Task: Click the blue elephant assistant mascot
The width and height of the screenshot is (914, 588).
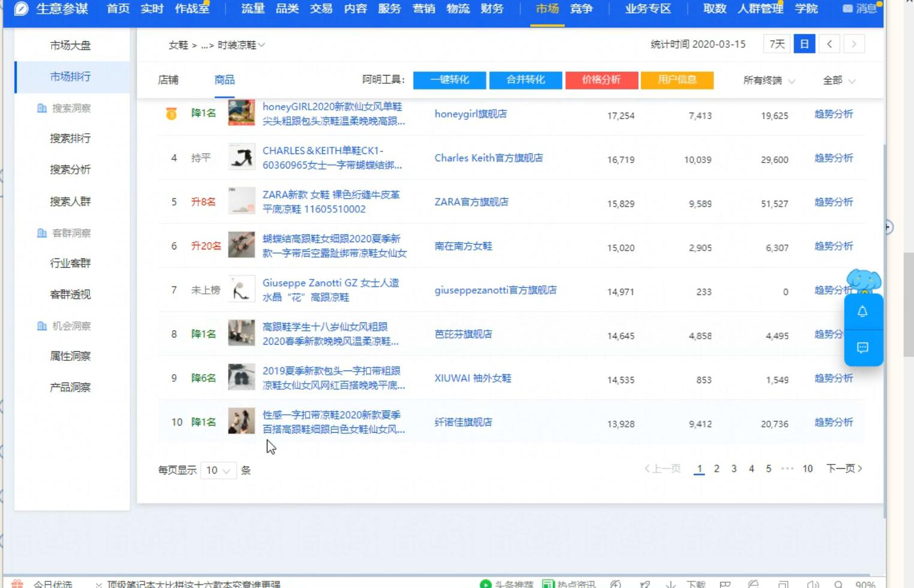Action: [863, 280]
